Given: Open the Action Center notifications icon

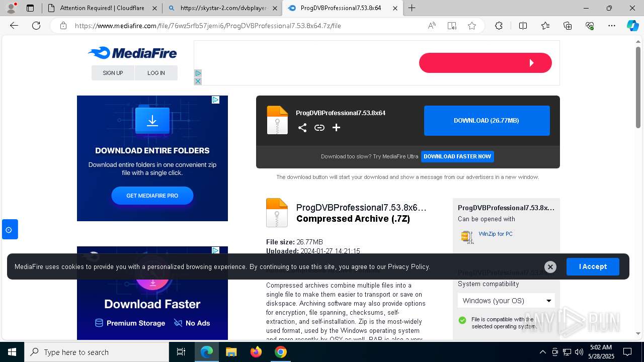Looking at the screenshot, I should pos(627,352).
